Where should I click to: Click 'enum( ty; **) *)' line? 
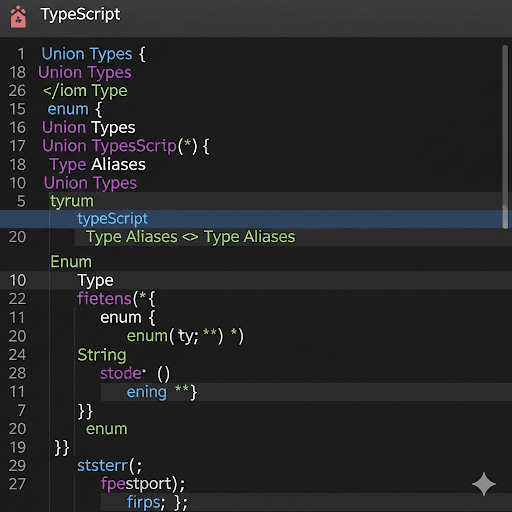coord(185,336)
